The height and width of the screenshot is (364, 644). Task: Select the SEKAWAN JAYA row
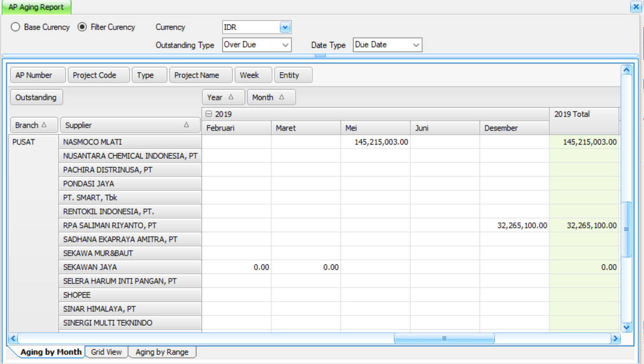click(130, 267)
